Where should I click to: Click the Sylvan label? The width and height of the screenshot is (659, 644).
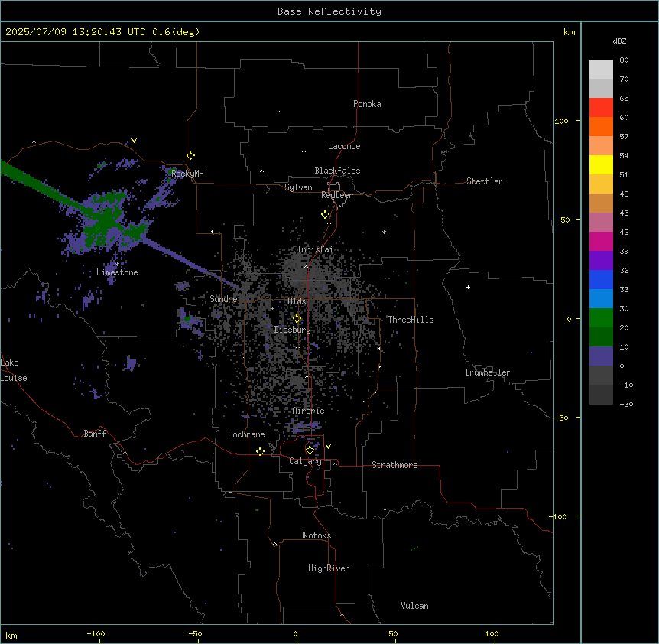[298, 187]
